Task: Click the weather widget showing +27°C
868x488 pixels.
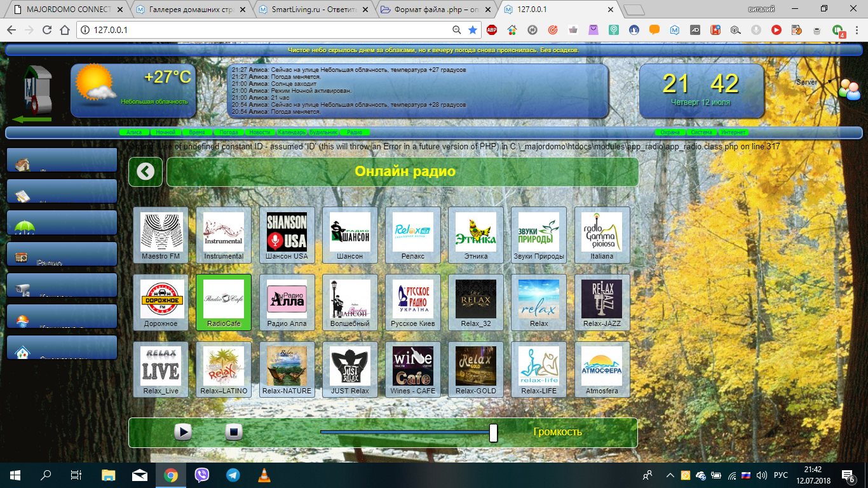Action: 133,90
